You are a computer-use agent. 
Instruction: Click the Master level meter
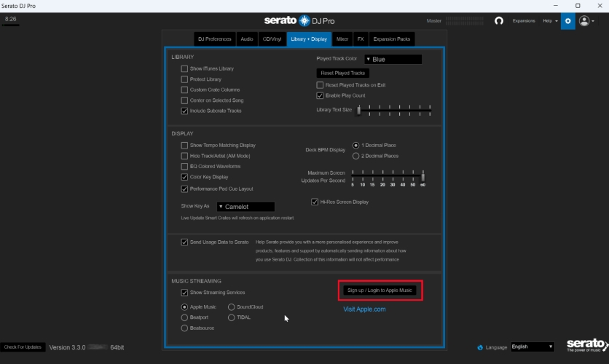click(465, 20)
